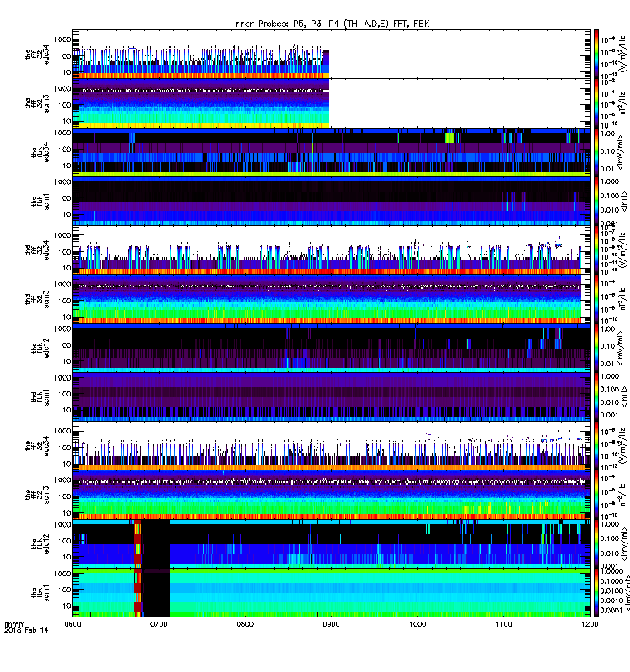Click the '100' y-axis tick of thd fbk edc12
630x672 pixels.
[65, 345]
